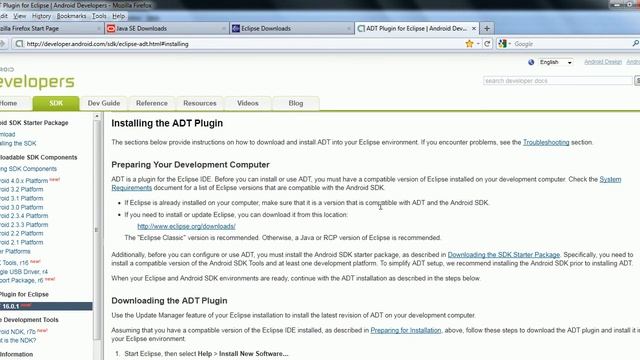
Task: Open the Help menu
Action: (119, 16)
